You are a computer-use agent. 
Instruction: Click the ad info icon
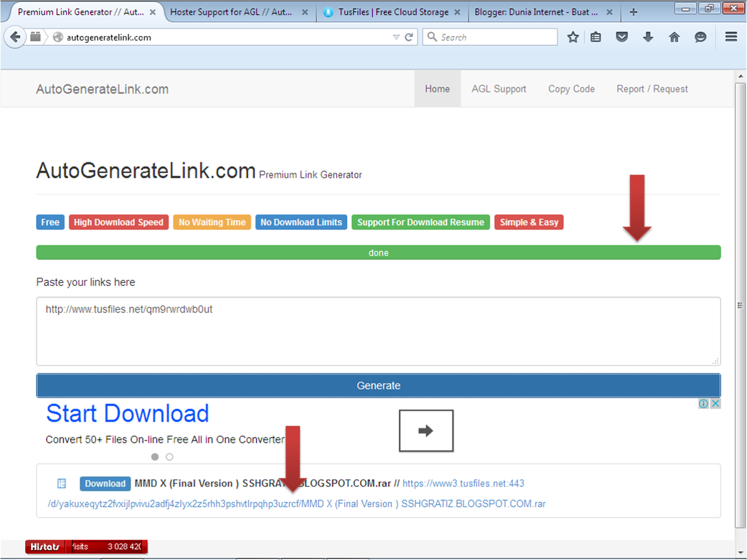click(704, 404)
